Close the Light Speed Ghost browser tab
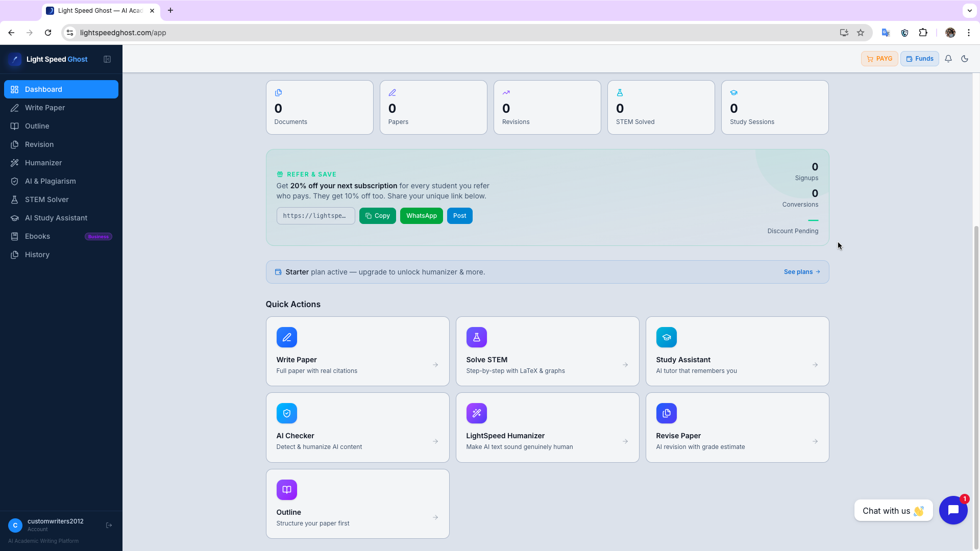The image size is (980, 551). pyautogui.click(x=152, y=10)
